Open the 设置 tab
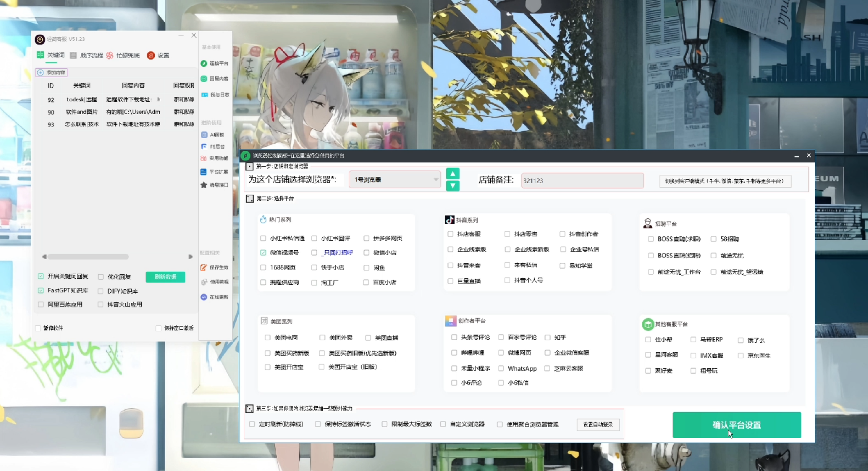This screenshot has height=471, width=868. tap(158, 55)
